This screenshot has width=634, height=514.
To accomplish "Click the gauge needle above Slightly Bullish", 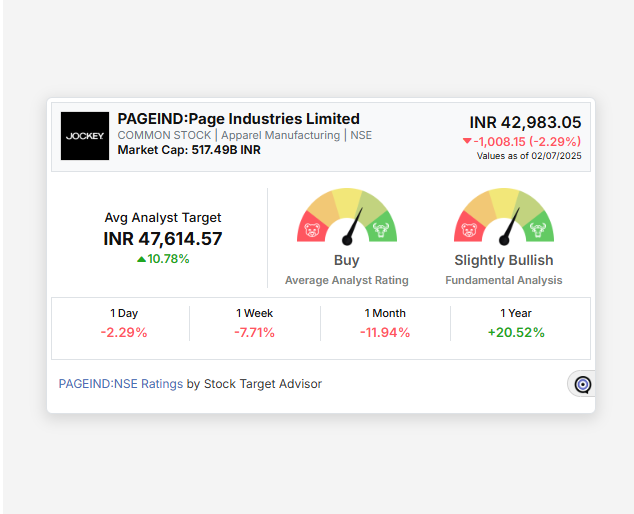I will tap(510, 226).
